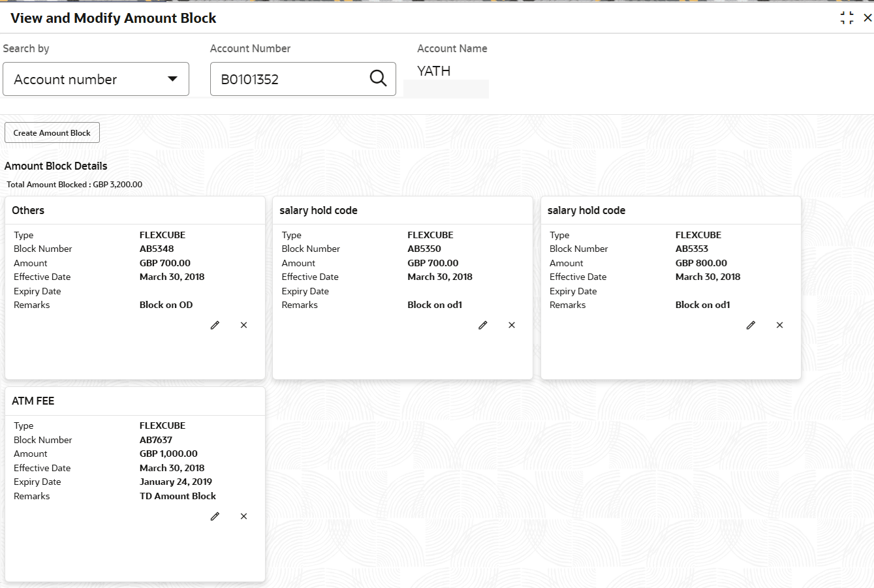
Task: Delete the ATM FEE block AB7637
Action: 243,516
